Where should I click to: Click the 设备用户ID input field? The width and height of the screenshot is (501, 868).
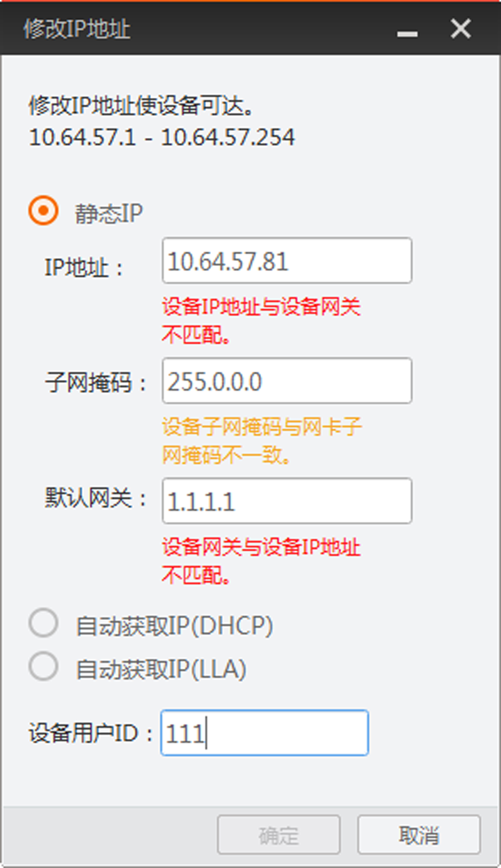[264, 733]
